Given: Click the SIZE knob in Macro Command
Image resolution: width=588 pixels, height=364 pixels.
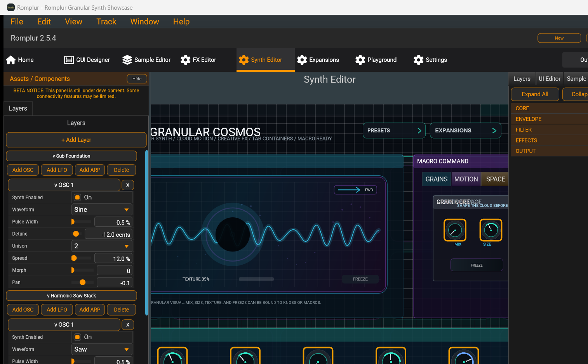Looking at the screenshot, I should coord(491,230).
